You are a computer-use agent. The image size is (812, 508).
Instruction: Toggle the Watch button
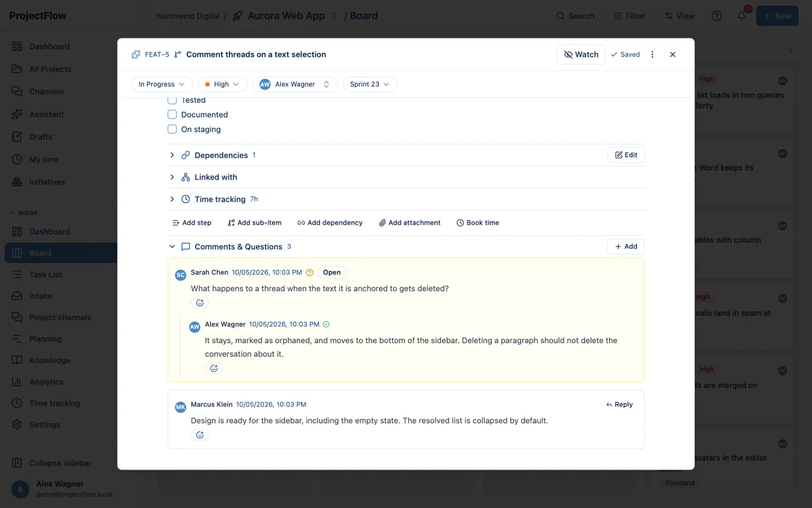click(x=581, y=55)
